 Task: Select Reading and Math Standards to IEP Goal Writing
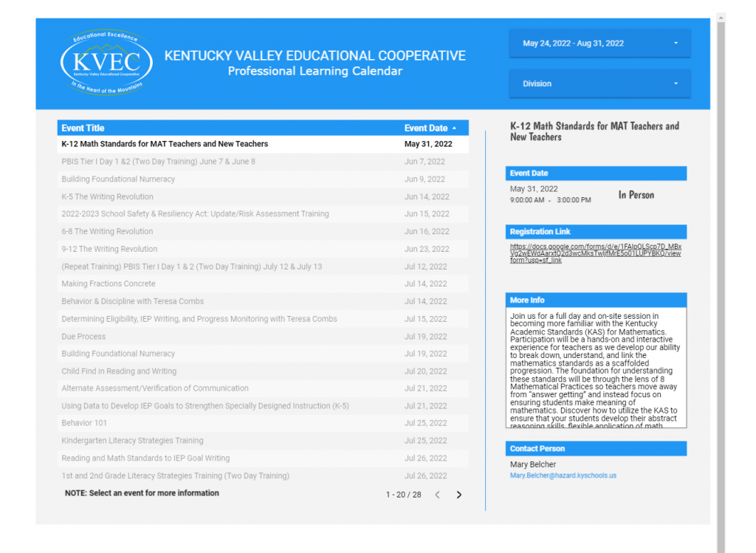pos(263,458)
